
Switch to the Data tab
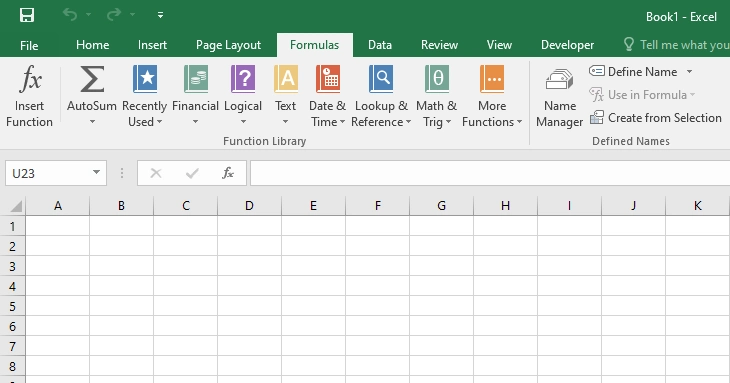[380, 45]
